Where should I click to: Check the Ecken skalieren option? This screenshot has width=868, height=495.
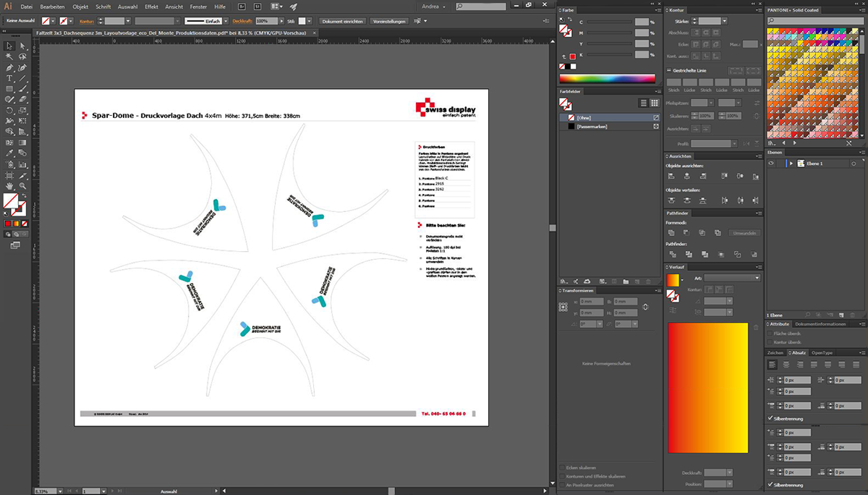pyautogui.click(x=563, y=467)
